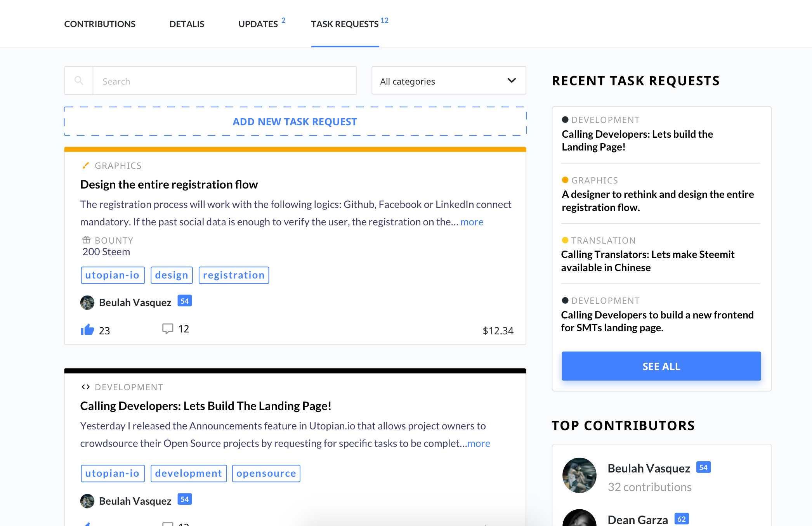Screen dimensions: 812x526
Task: Open the Updates tab
Action: point(258,24)
